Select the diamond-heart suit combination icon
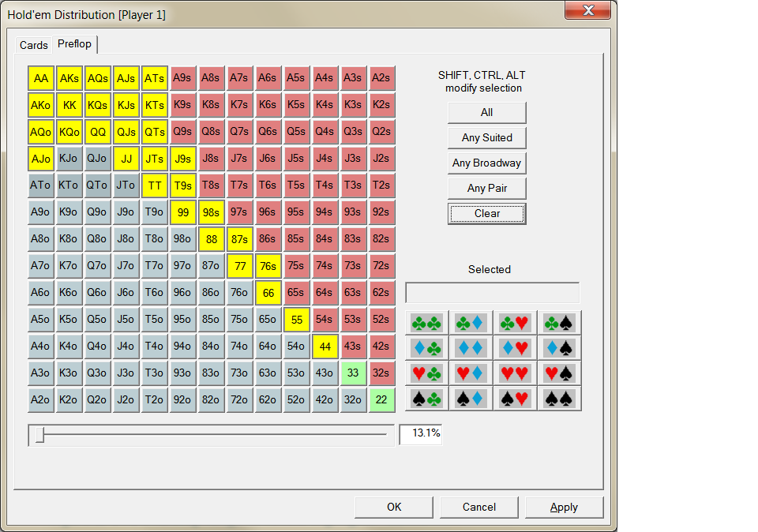Image resolution: width=758 pixels, height=532 pixels. click(x=515, y=348)
